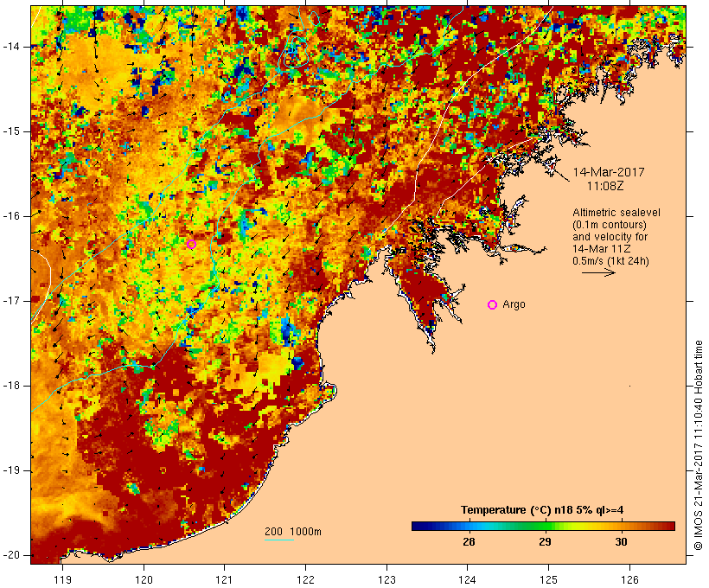
Task: Click the longitude label '120'
Action: click(x=144, y=580)
